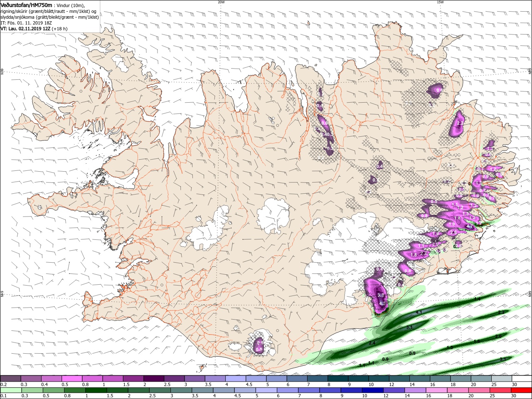Click the dark mauve 0.2–0.3 snow swatch
This screenshot has height=399, width=532.
click(x=11, y=379)
